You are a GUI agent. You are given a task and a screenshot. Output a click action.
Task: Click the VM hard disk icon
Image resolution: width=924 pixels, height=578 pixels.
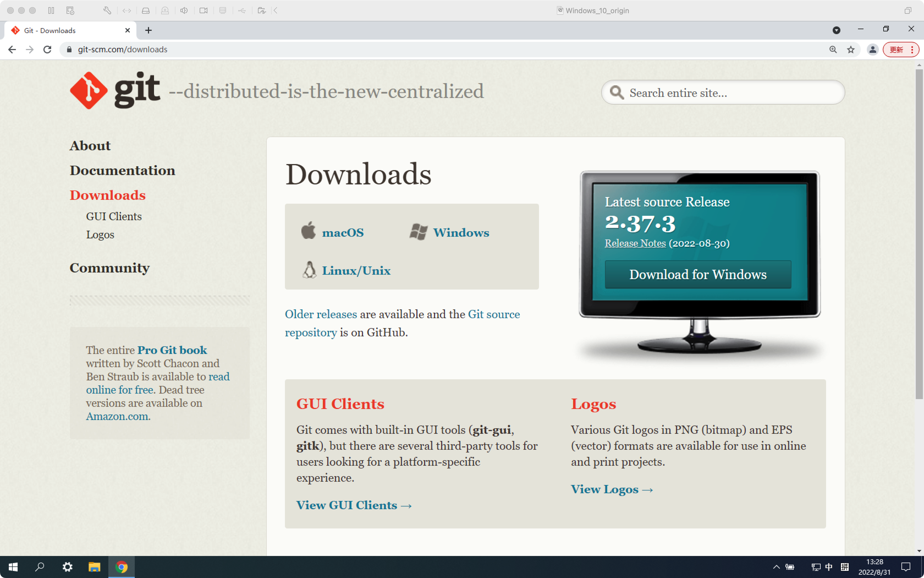146,10
